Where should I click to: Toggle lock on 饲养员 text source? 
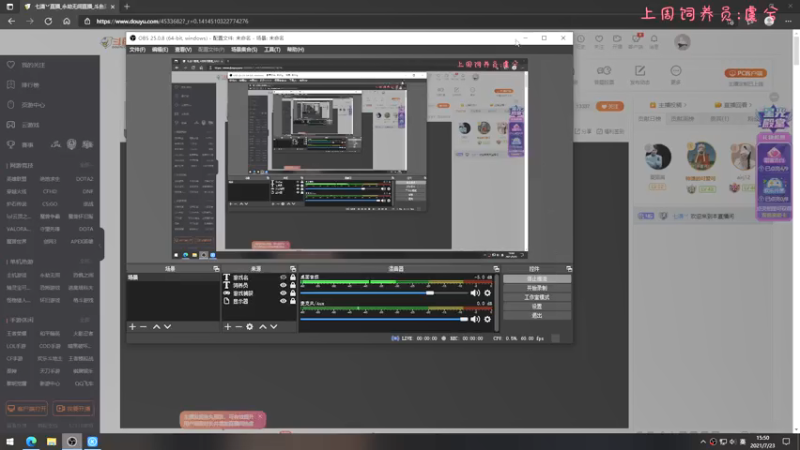293,285
